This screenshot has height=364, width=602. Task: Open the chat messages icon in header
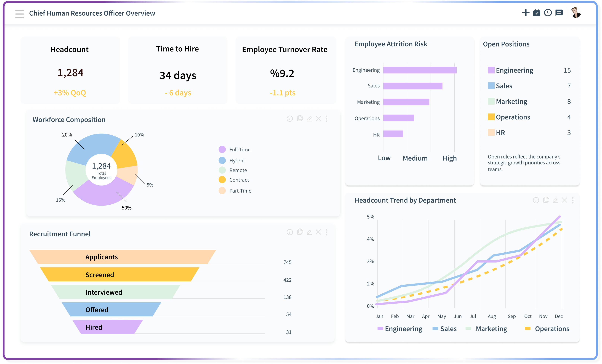pos(559,13)
